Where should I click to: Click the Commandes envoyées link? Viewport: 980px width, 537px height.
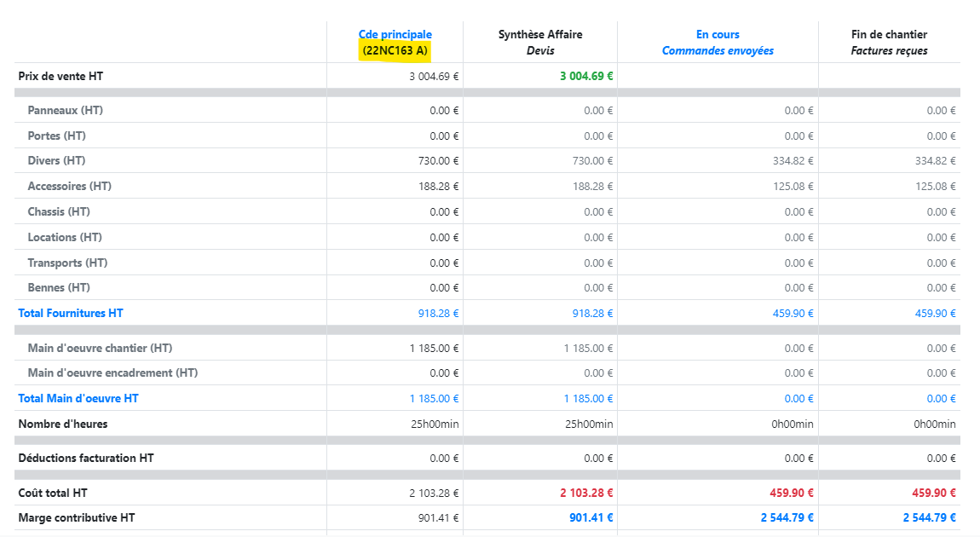[718, 51]
